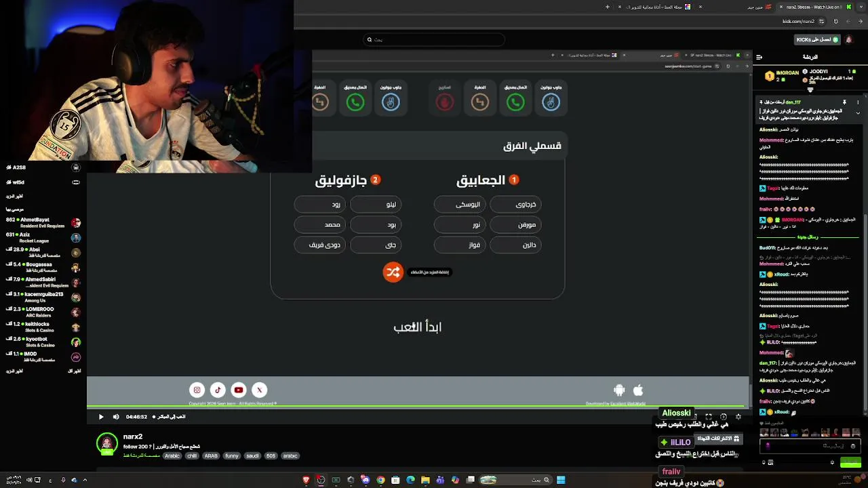This screenshot has width=868, height=488.
Task: Click team 1's brown swap lifeline icon
Action: [x=480, y=102]
